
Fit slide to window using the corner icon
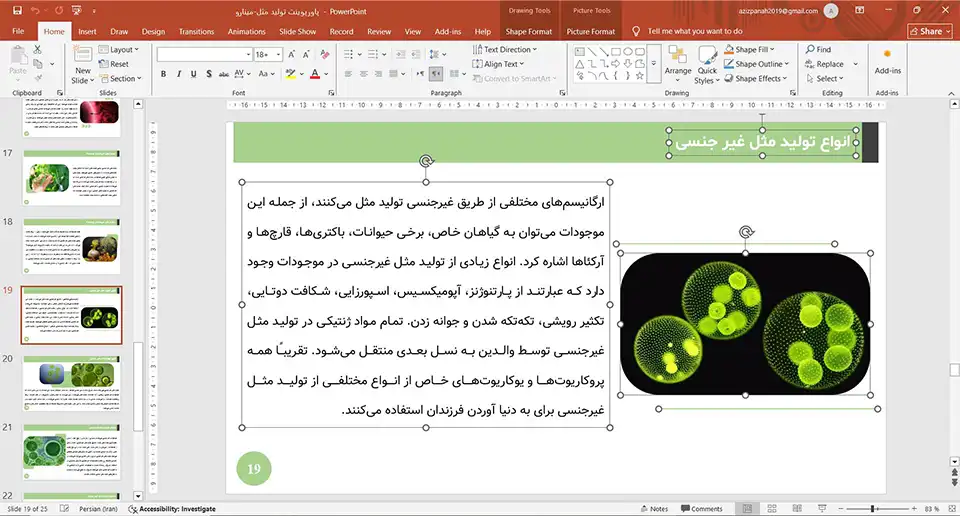click(951, 509)
